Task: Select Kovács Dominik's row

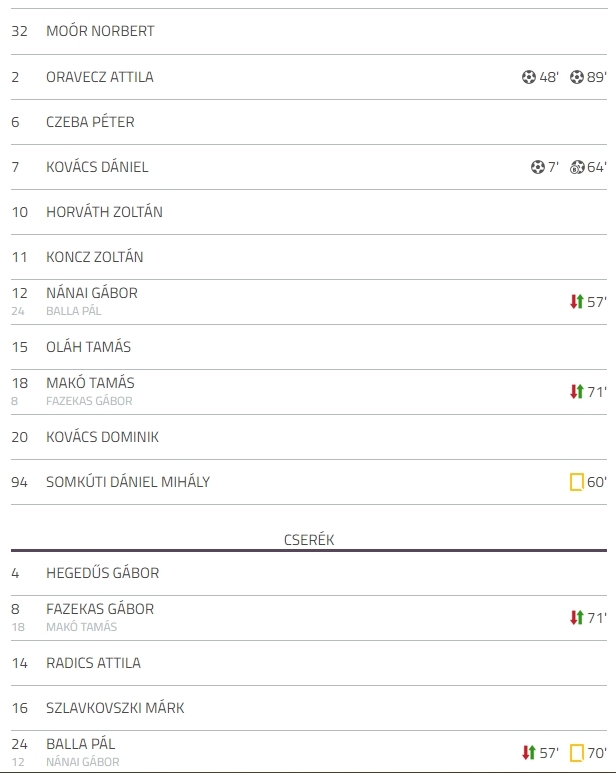Action: tap(309, 437)
